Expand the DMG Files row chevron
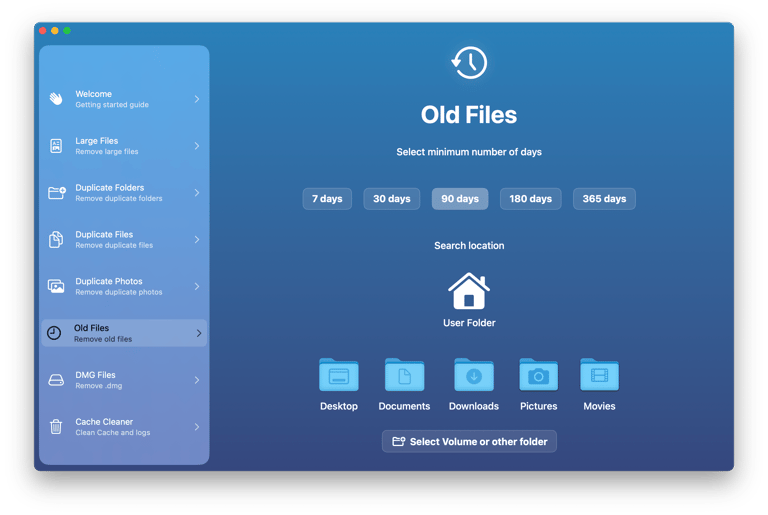Screen dimensions: 768x515 (197, 380)
